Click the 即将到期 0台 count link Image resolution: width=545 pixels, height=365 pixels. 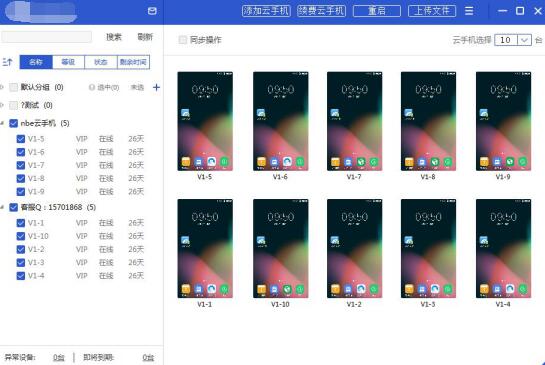click(x=148, y=357)
